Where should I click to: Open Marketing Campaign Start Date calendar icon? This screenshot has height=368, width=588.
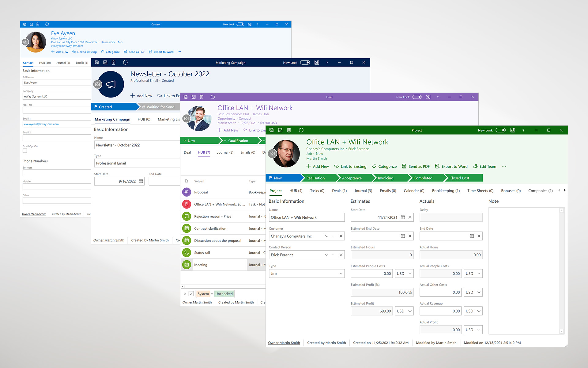pos(141,181)
